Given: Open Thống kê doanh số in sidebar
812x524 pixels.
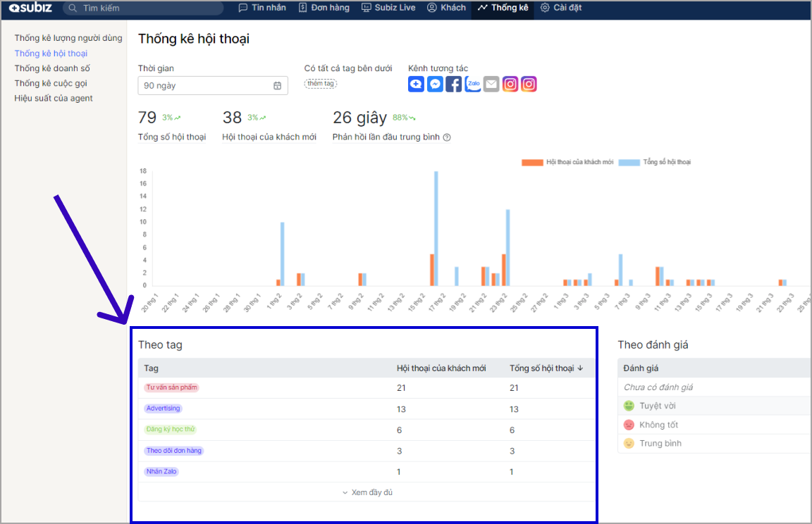Looking at the screenshot, I should click(52, 68).
